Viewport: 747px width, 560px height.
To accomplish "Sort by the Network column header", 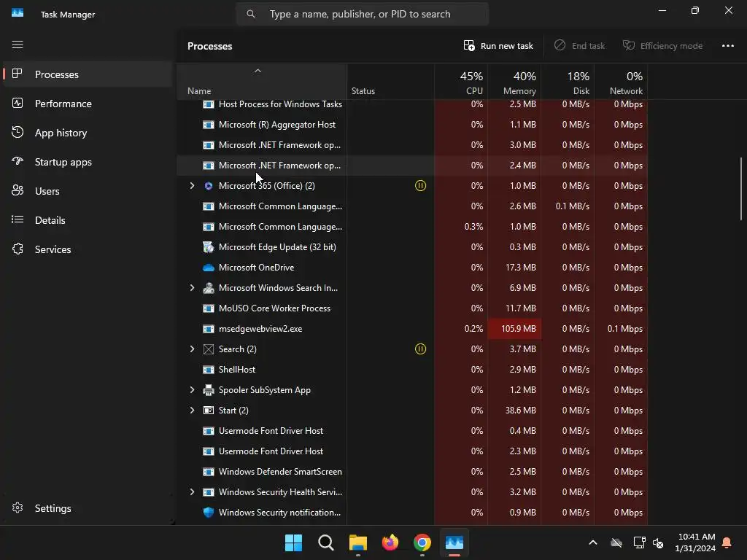I will click(x=622, y=82).
